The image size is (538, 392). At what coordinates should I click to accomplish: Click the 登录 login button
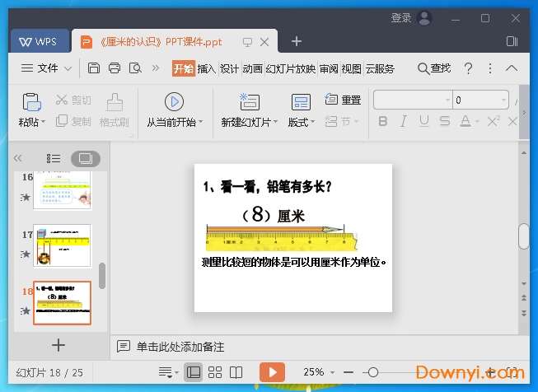point(401,18)
